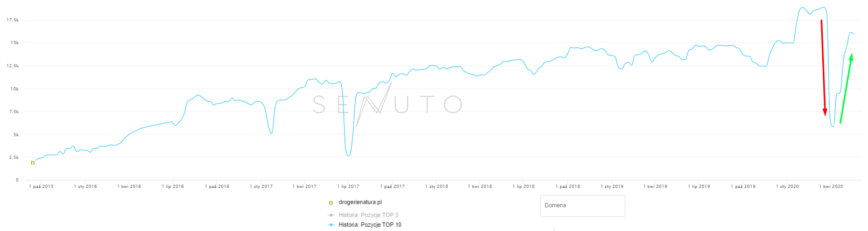Click the '1 sty 2018' axis label

[436, 186]
